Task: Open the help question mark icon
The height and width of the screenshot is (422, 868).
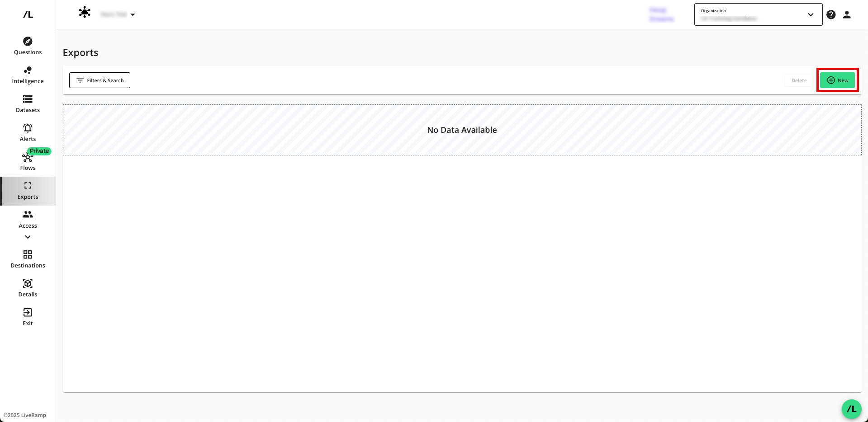Action: pos(831,15)
